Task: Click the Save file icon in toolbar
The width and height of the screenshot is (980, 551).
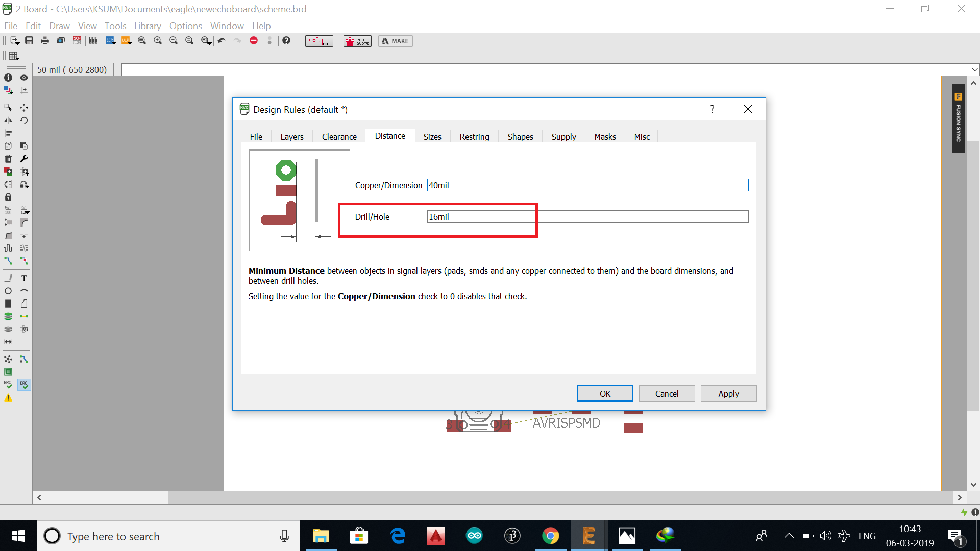Action: click(29, 41)
